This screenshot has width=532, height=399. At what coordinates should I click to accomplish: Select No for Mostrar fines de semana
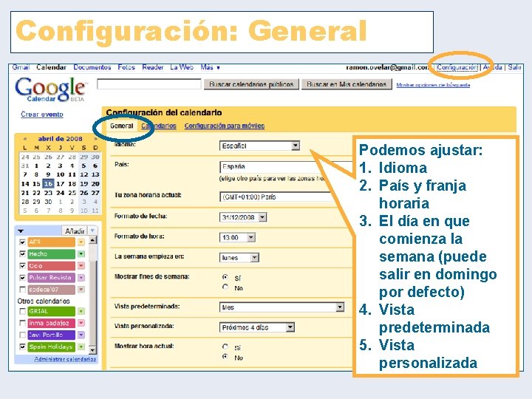(225, 287)
